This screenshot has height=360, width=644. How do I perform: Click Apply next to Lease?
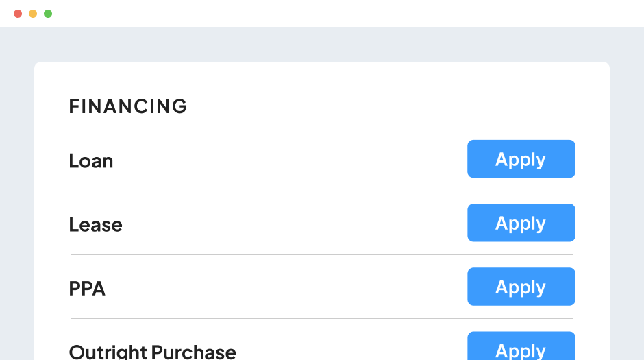(x=521, y=223)
